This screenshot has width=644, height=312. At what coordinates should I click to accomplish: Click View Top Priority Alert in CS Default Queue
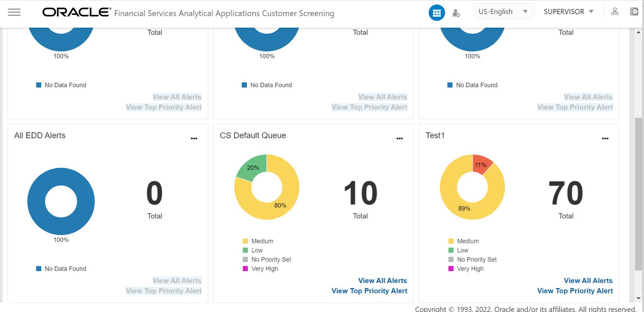369,291
